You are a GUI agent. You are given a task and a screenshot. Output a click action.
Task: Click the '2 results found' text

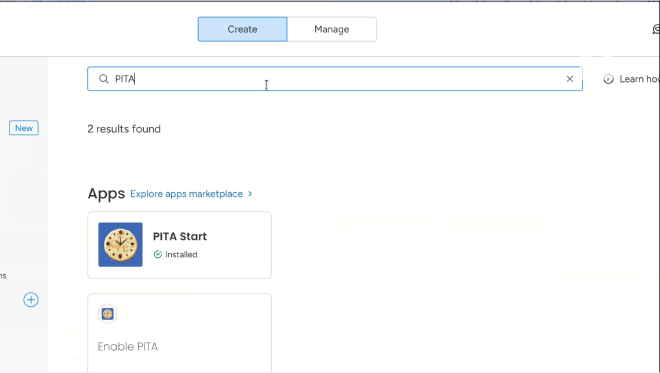tap(124, 129)
